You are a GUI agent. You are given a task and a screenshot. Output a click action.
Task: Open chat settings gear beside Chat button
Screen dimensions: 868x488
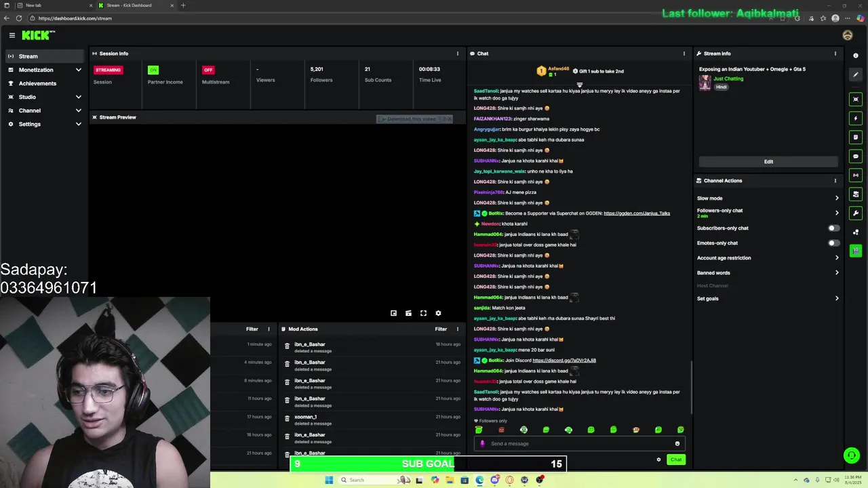click(658, 460)
